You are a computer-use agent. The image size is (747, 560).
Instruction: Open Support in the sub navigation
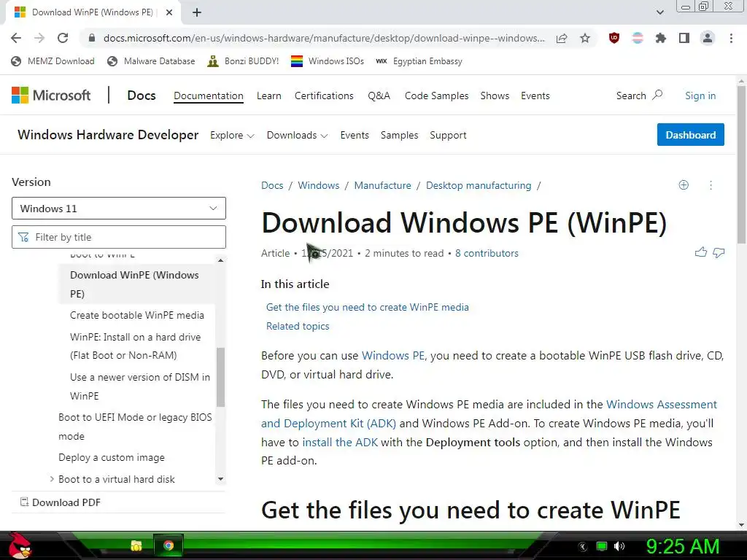[x=448, y=135]
